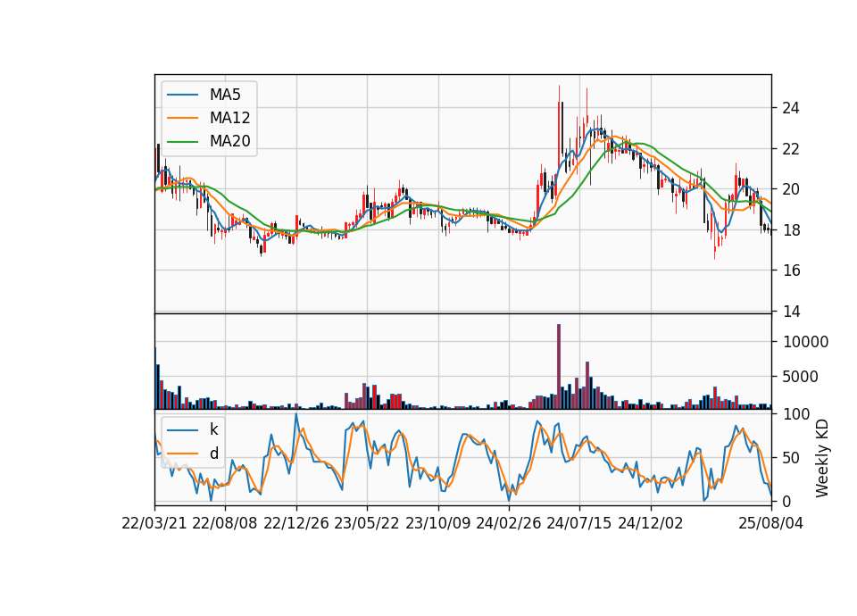Click the 24/12/02 date axis label
Screen dimensions: 857x616
[x=651, y=523]
